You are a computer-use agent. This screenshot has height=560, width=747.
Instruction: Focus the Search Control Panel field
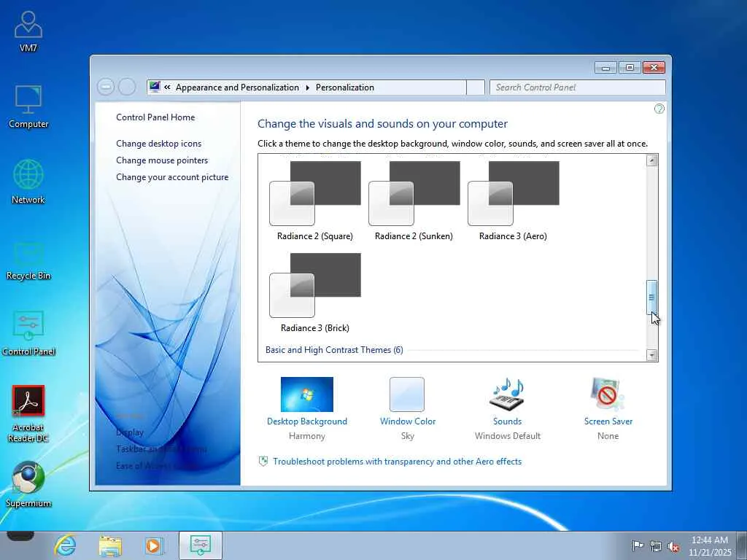578,87
